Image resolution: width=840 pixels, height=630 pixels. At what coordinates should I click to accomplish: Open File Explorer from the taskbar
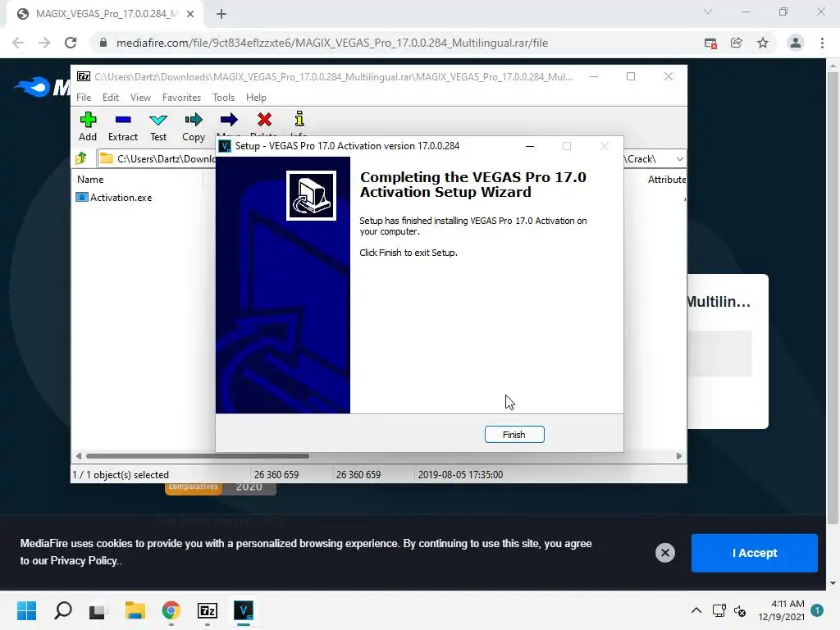135,610
